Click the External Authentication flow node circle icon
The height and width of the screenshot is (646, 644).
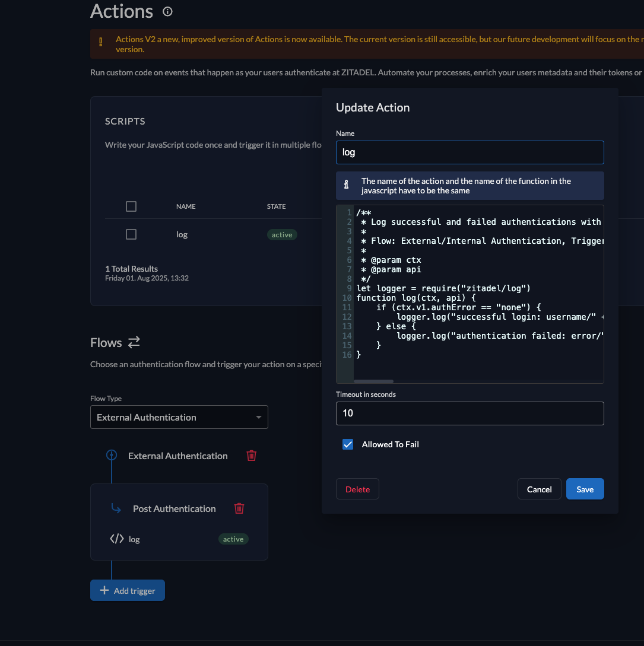pyautogui.click(x=112, y=455)
